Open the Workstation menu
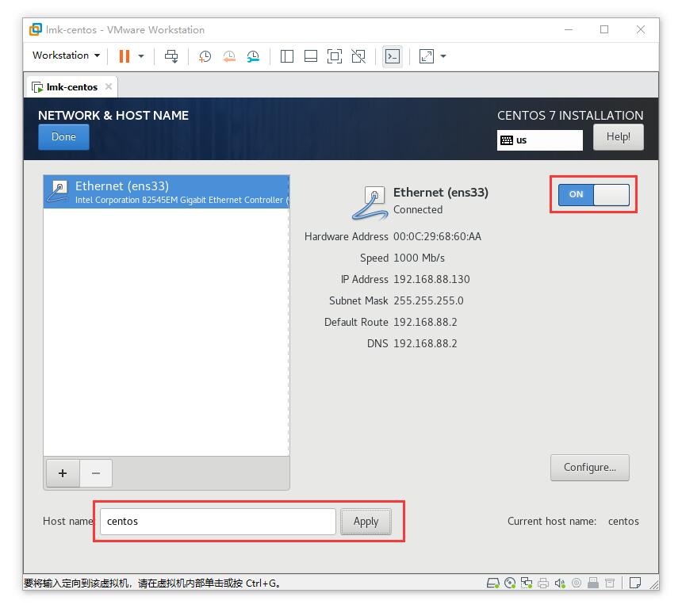Screen dimensions: 682x616 pos(66,55)
